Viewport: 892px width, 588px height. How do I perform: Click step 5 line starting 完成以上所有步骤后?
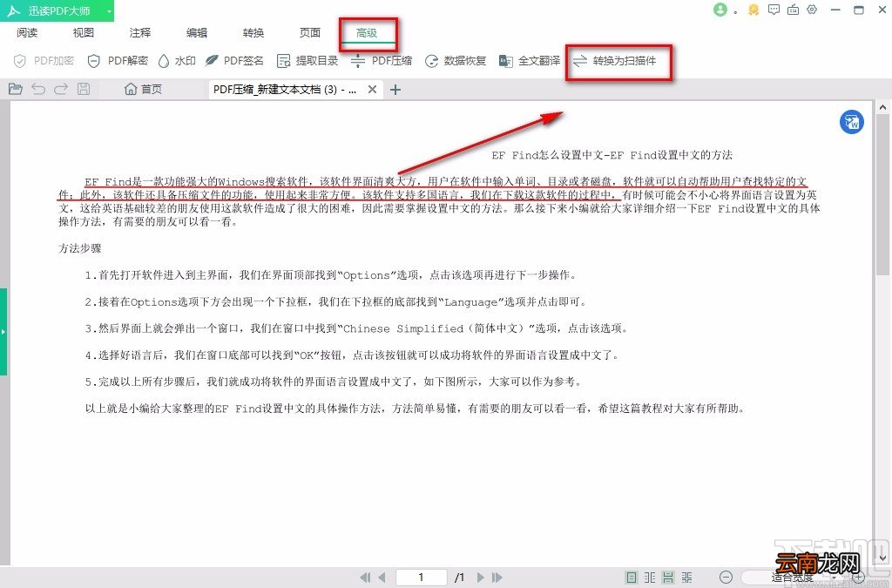334,382
